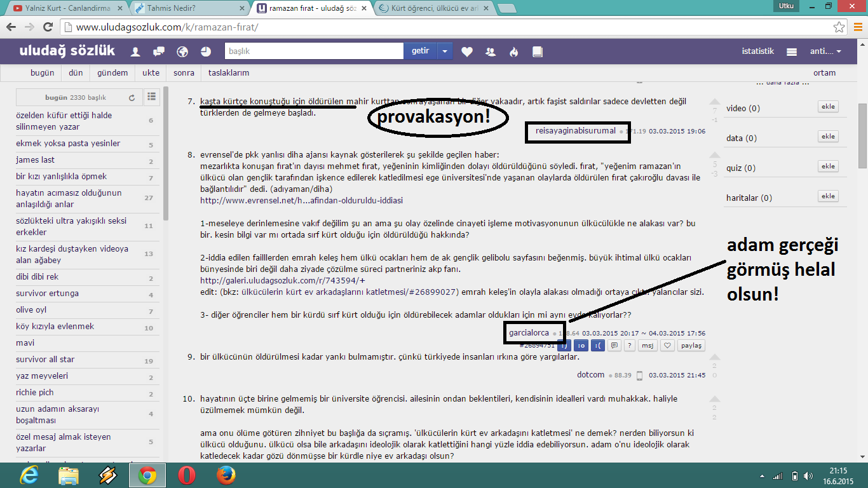
Task: Open the gündem menu item
Action: point(112,73)
